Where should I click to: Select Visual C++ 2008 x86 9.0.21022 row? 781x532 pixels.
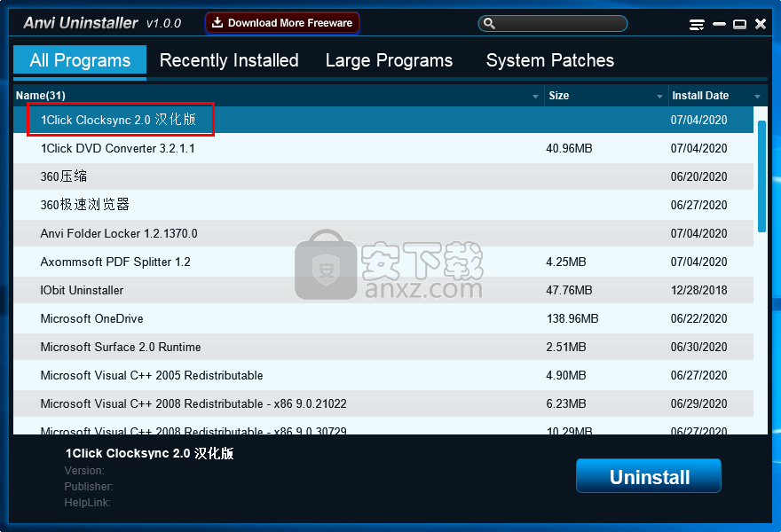click(x=383, y=403)
